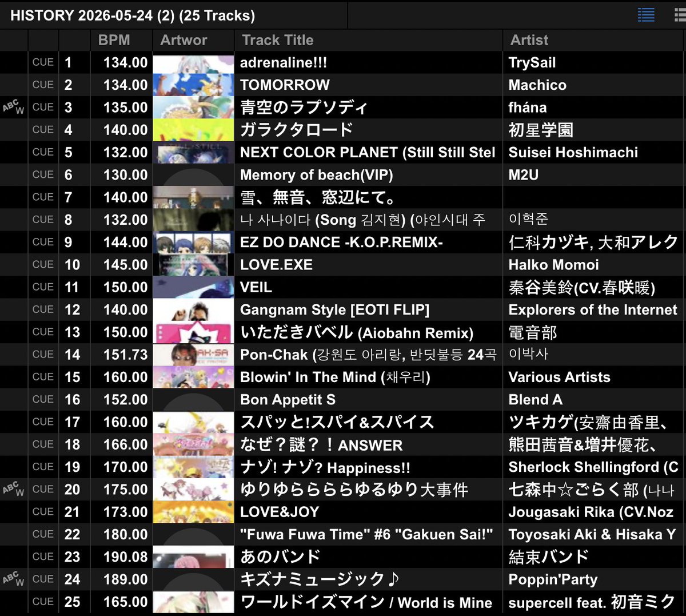The height and width of the screenshot is (616, 686).
Task: Select track "Fuwa Fuwa Time" #6 "Gakuen Sai!"
Action: coord(366,534)
